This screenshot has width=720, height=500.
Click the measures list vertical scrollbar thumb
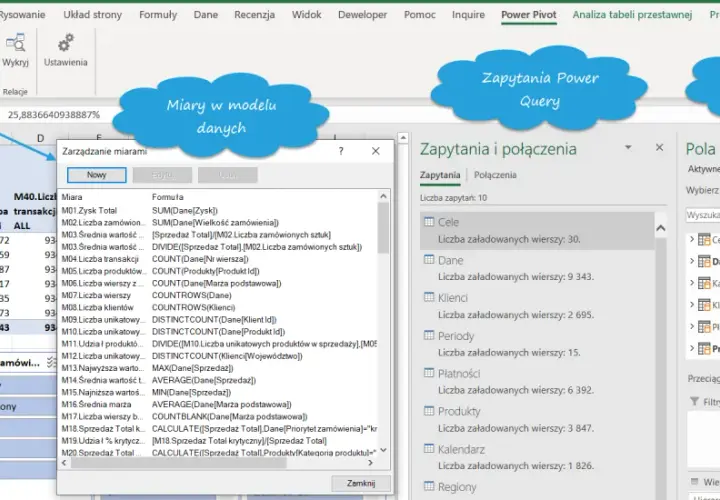coord(383,228)
